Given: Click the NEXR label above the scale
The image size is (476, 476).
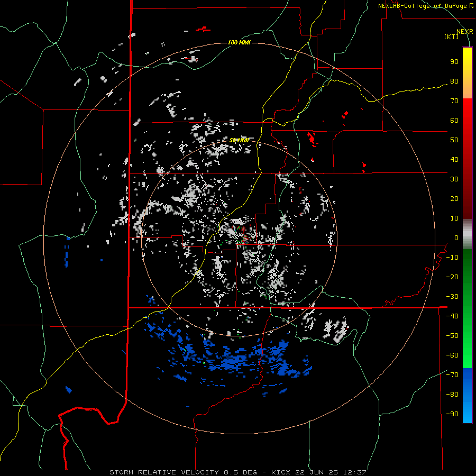Looking at the screenshot, I should (x=465, y=32).
